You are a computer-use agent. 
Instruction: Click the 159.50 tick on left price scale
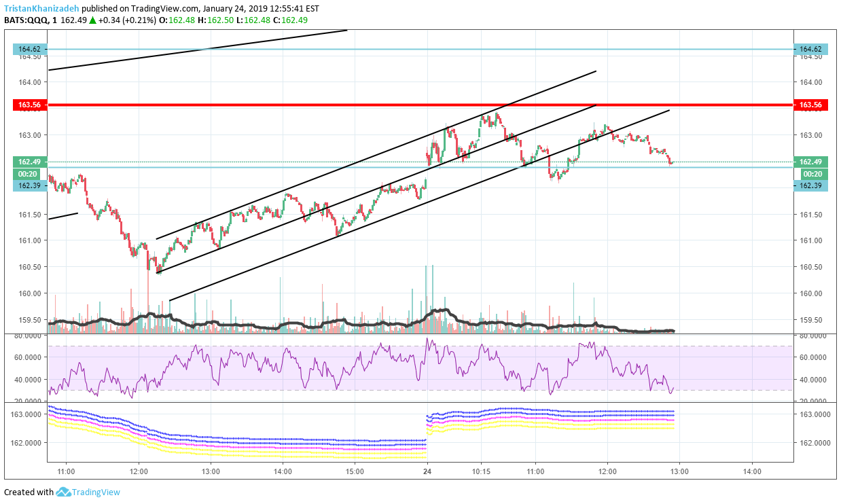click(x=30, y=320)
